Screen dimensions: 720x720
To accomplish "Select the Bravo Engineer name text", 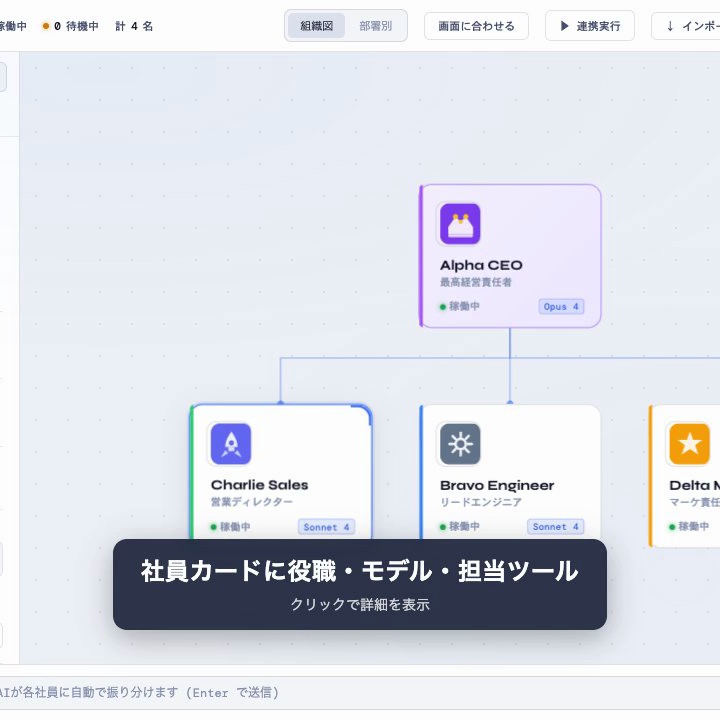I will pos(497,485).
